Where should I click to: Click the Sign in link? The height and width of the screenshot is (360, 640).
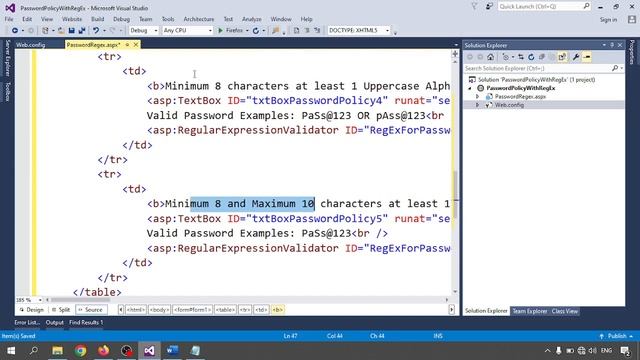coord(608,20)
